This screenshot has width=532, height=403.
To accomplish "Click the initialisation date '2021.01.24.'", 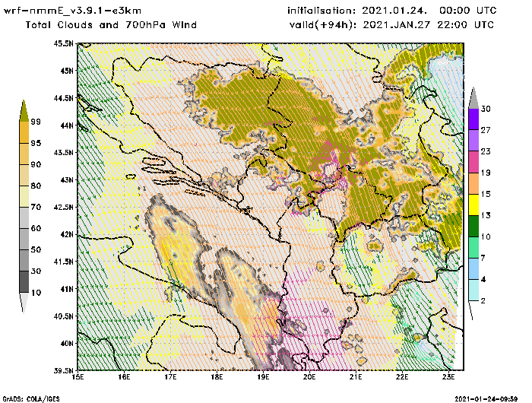I will [394, 11].
